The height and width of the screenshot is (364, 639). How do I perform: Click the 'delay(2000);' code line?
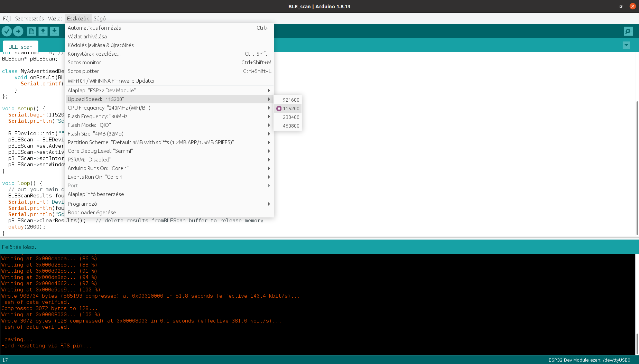(27, 227)
